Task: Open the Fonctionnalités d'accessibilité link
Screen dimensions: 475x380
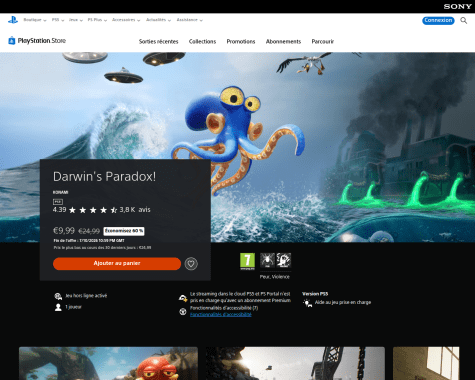Action: [x=221, y=315]
